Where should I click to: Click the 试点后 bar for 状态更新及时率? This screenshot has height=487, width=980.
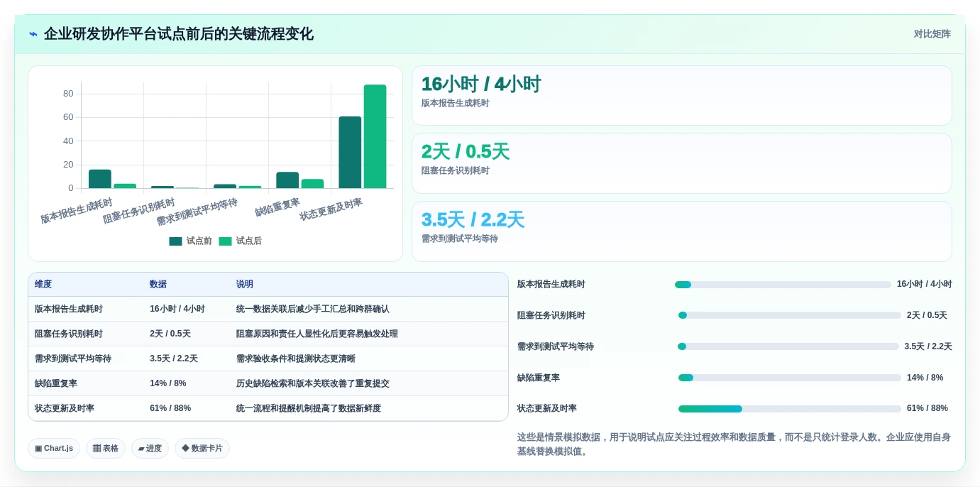point(375,136)
